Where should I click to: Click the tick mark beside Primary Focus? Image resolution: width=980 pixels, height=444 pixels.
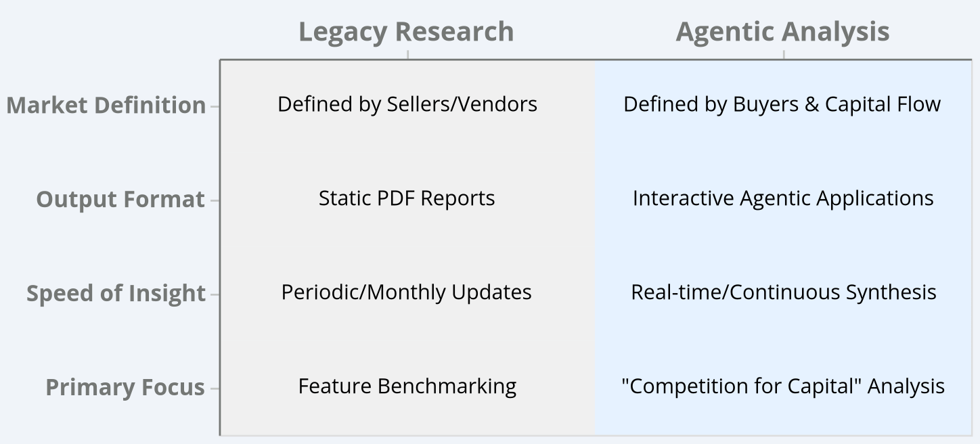(x=215, y=388)
